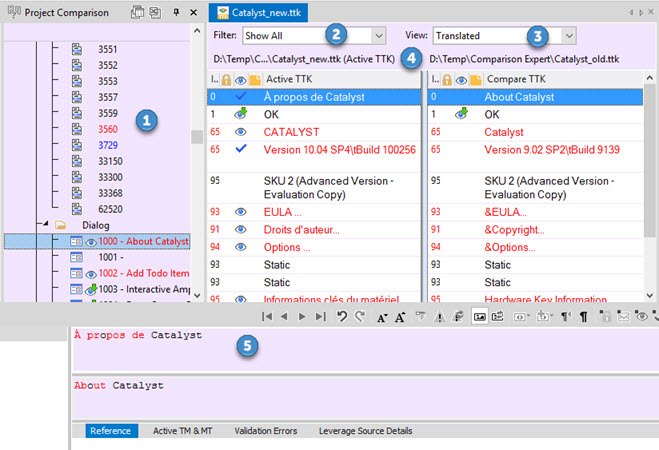
Task: Select the 1003 - Interactive tree node
Action: [x=144, y=289]
